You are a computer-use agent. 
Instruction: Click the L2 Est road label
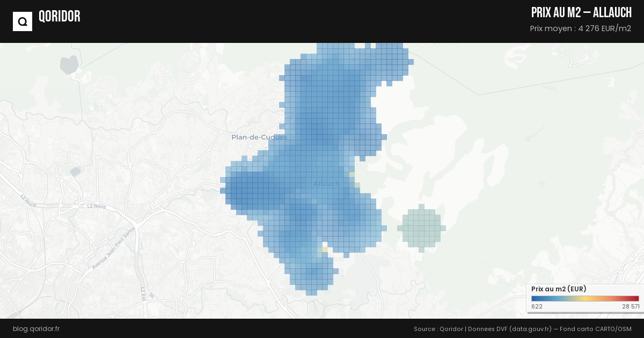pyautogui.click(x=143, y=293)
